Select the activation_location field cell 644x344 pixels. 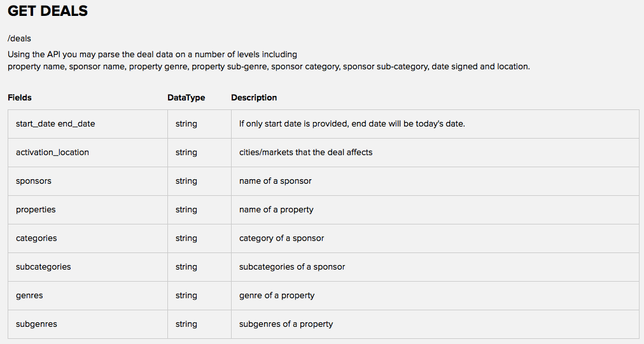click(87, 153)
